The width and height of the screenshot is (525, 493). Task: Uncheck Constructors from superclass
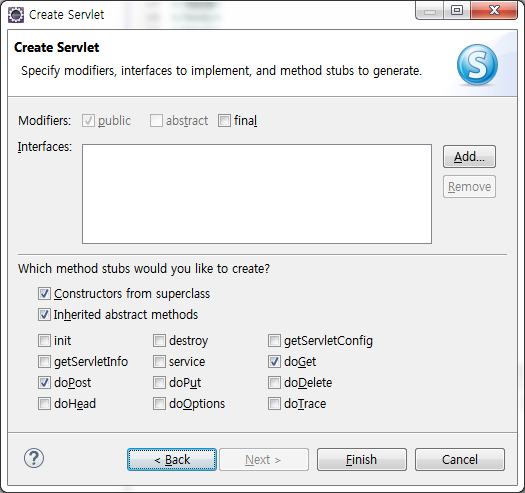[44, 294]
